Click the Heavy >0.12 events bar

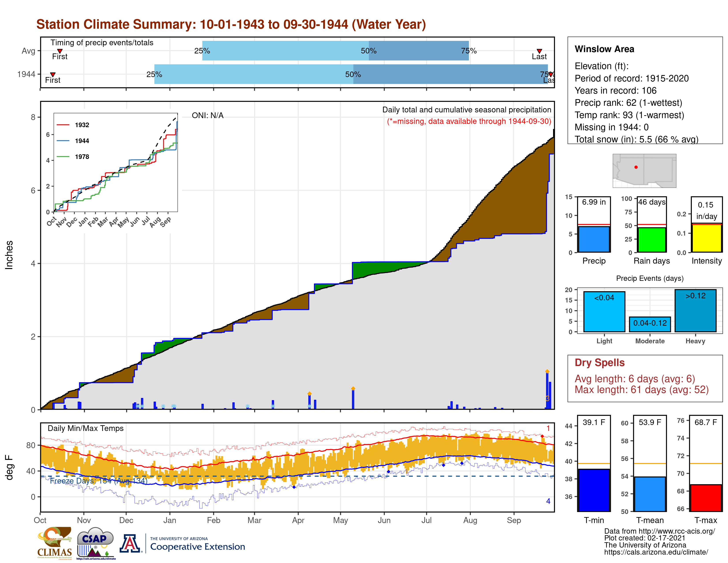click(695, 310)
